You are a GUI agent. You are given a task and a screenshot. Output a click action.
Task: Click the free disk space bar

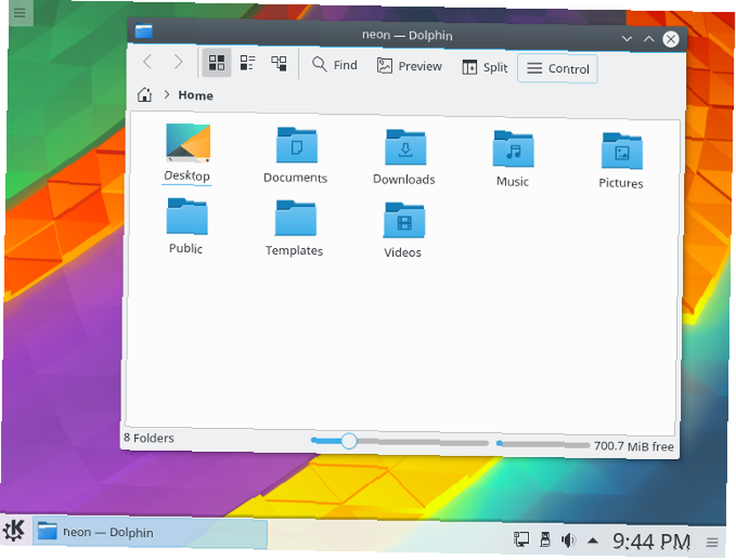(543, 444)
